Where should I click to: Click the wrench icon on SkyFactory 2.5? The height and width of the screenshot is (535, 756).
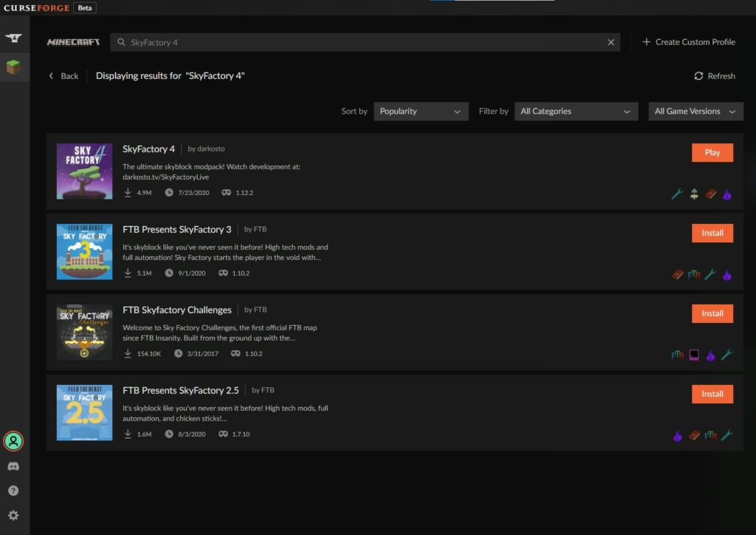[x=727, y=436]
